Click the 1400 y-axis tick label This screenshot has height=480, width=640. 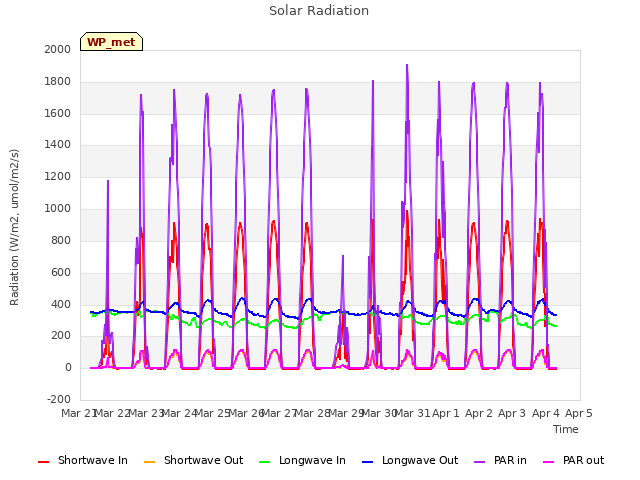coord(58,144)
